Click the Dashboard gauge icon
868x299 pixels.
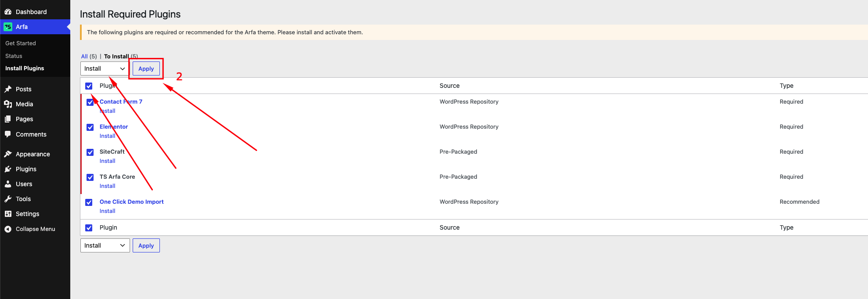tap(8, 12)
